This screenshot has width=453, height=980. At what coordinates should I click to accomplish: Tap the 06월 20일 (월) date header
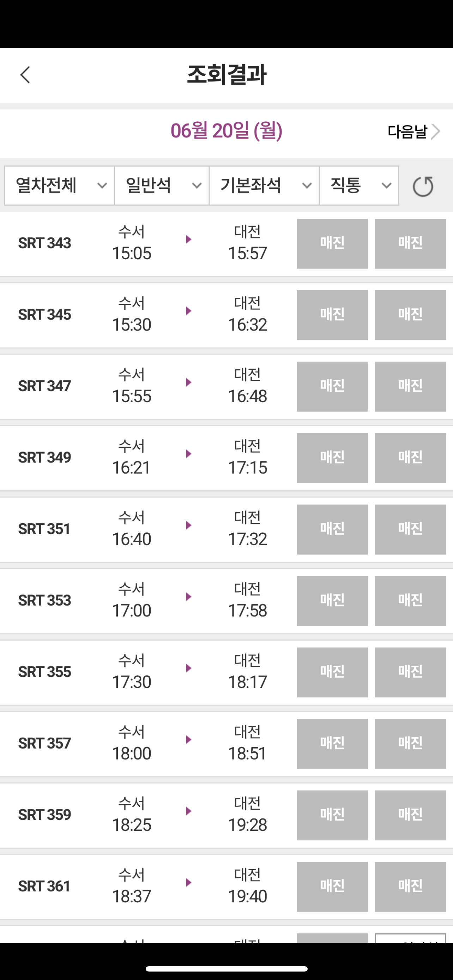[226, 131]
